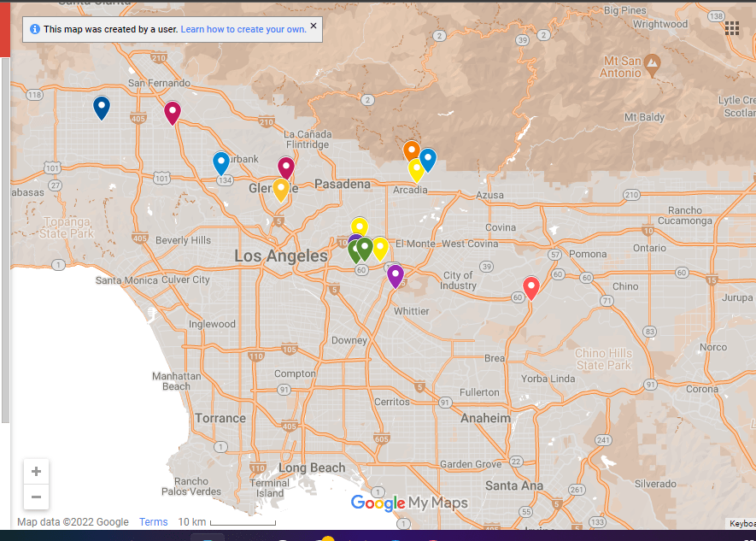756x541 pixels.
Task: Select the yellow pin left of El Monte
Action: [x=380, y=248]
